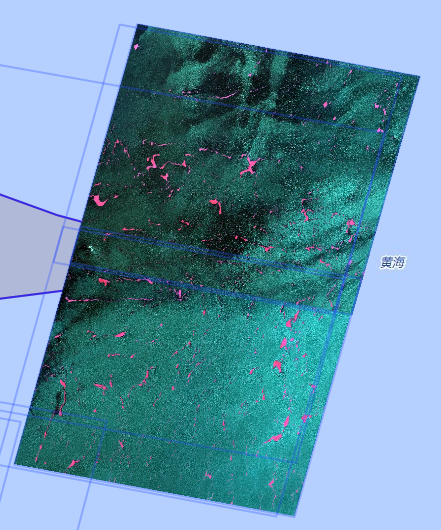Select the small pink triangle near top-left corner
This screenshot has height=530, width=441.
point(136,47)
